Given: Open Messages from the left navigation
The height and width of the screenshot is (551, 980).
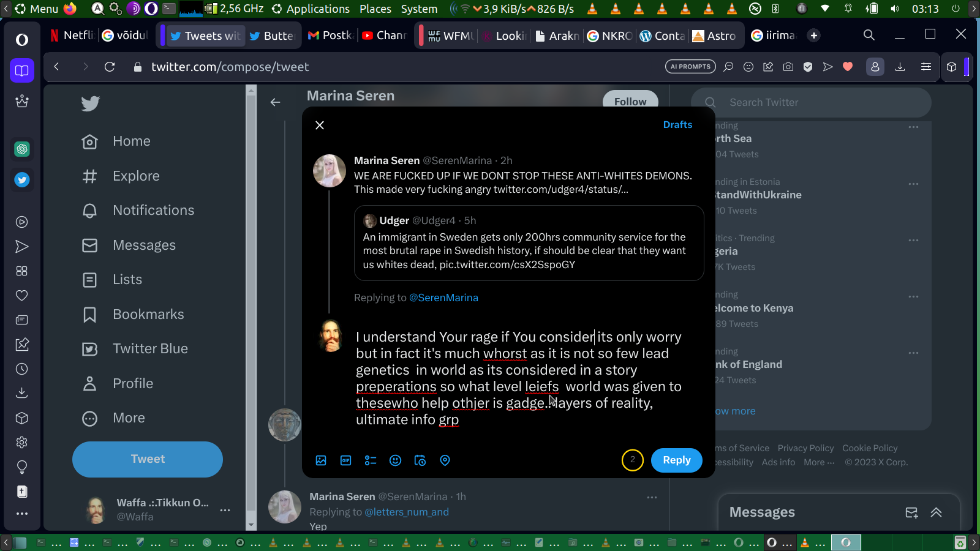Looking at the screenshot, I should 129,246.
